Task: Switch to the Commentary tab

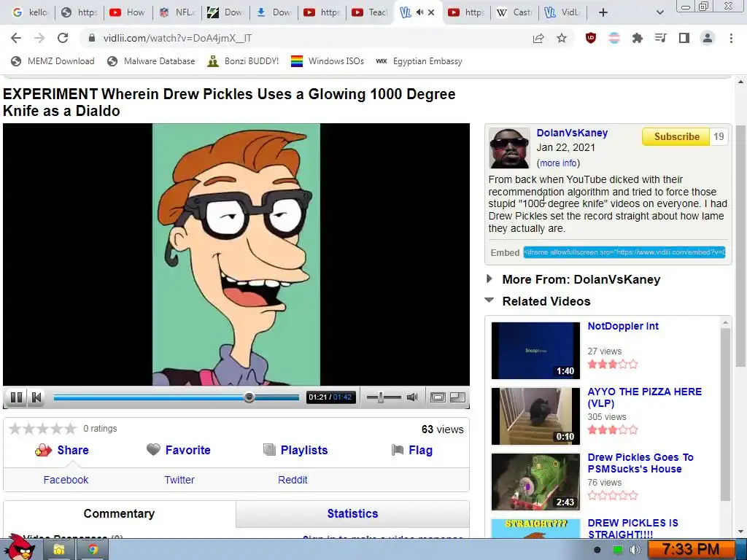Action: (119, 513)
